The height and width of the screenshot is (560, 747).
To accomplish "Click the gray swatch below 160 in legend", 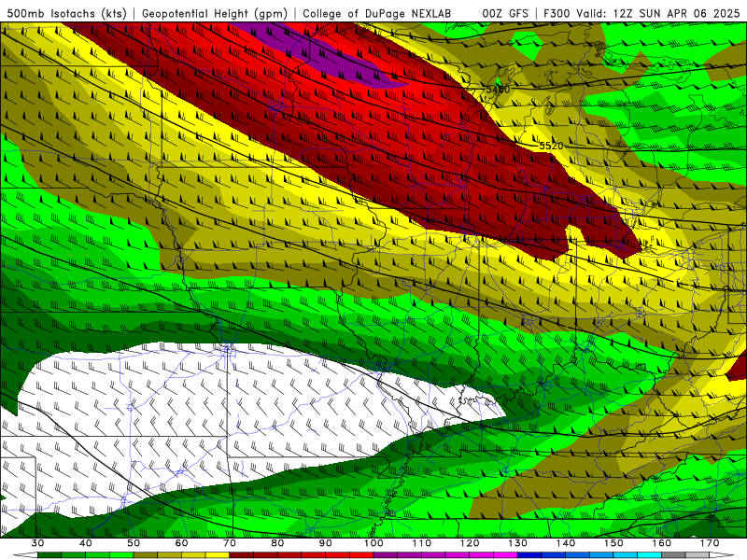I will (673, 555).
